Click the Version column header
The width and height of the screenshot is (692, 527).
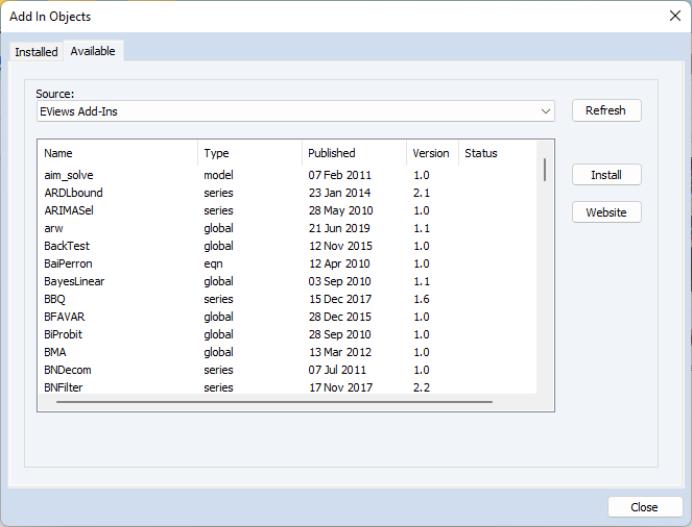[430, 153]
